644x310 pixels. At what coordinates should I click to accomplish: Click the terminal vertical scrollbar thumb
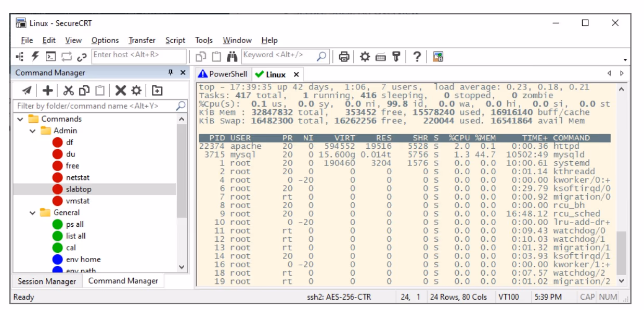tap(621, 252)
